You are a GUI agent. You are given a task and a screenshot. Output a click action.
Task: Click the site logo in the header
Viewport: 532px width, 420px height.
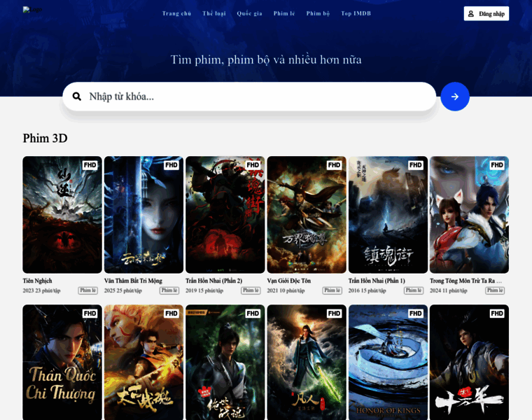(x=31, y=10)
